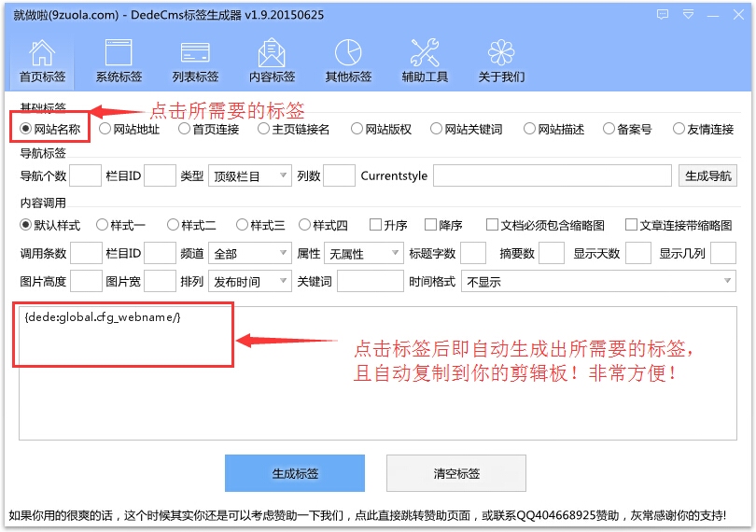Expand the 时间格式 不显示 dropdown
This screenshot has height=532, width=756.
point(598,281)
